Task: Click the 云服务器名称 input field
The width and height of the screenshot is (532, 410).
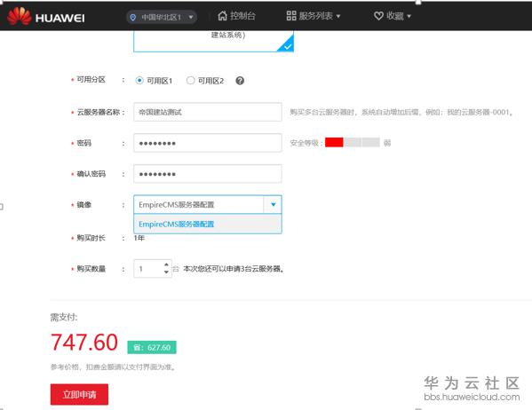Action: pos(208,112)
